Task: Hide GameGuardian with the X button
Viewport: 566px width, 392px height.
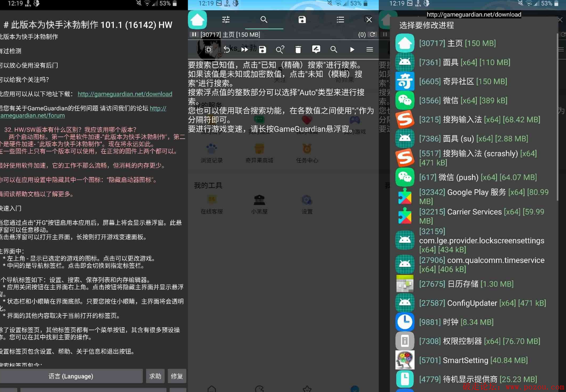Action: pos(369,20)
